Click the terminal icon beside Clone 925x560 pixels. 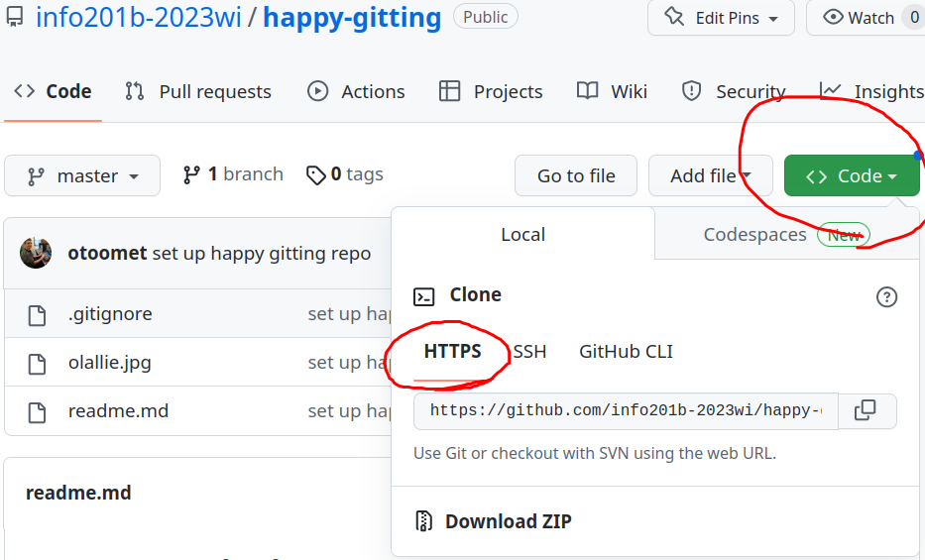click(x=423, y=296)
